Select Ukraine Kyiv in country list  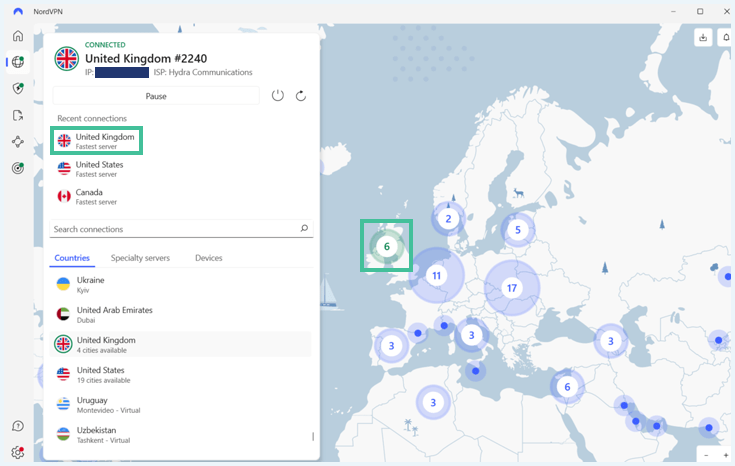point(180,285)
